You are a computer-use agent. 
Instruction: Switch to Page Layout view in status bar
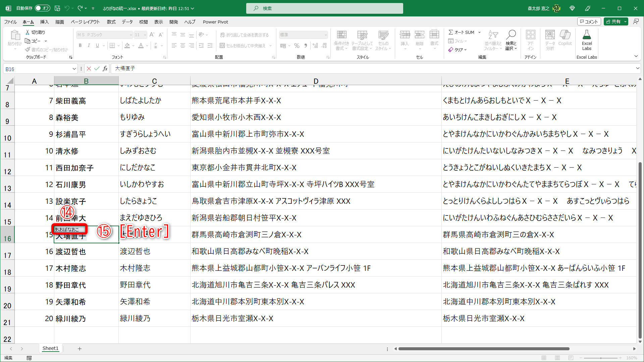557,358
